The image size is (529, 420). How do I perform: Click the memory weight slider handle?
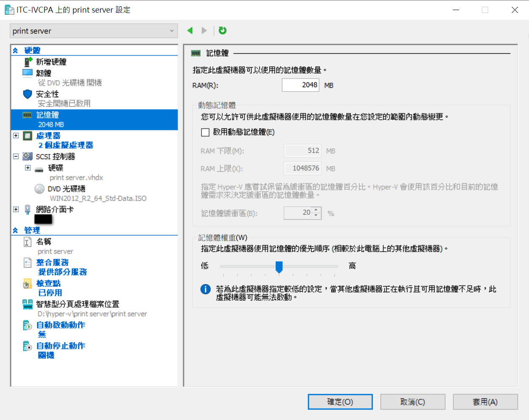(x=279, y=267)
